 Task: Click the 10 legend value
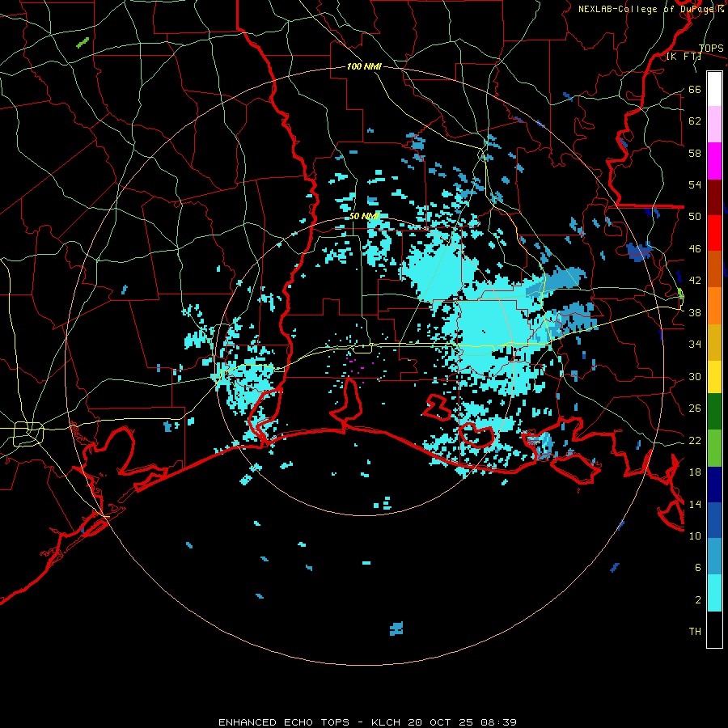(x=695, y=535)
